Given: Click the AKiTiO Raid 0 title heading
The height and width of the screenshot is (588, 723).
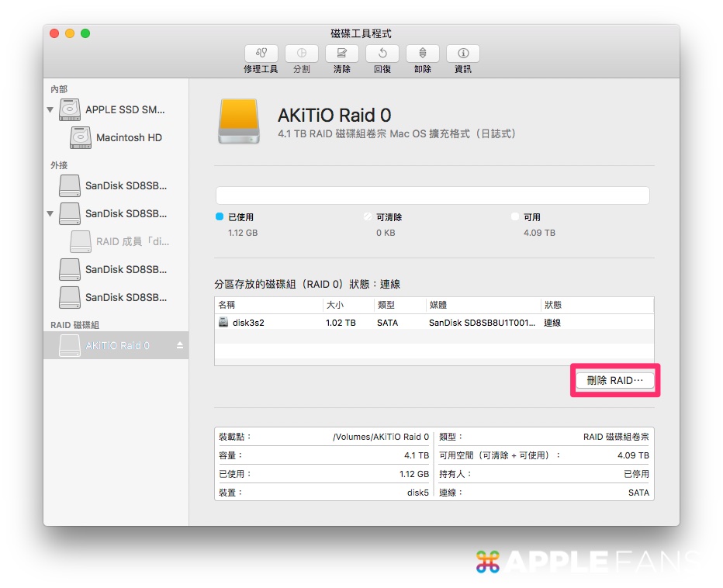Looking at the screenshot, I should coord(334,116).
